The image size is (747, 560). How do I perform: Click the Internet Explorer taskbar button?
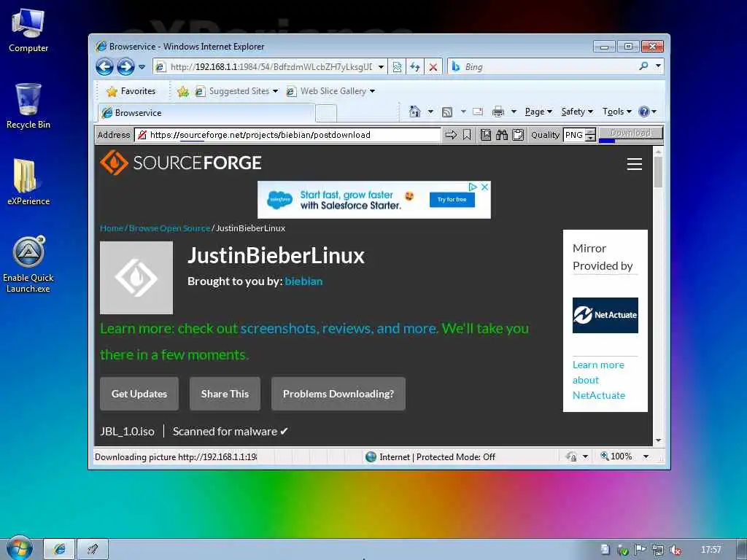(59, 549)
